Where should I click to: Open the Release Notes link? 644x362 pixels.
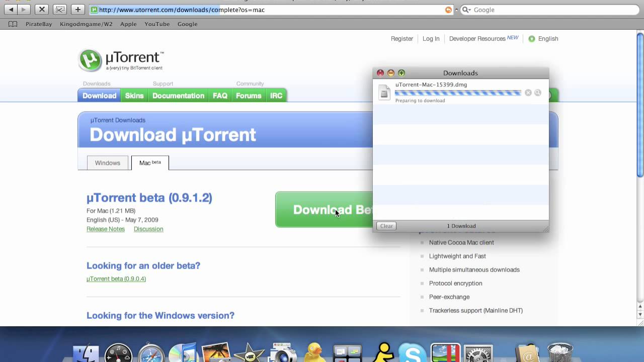106,229
